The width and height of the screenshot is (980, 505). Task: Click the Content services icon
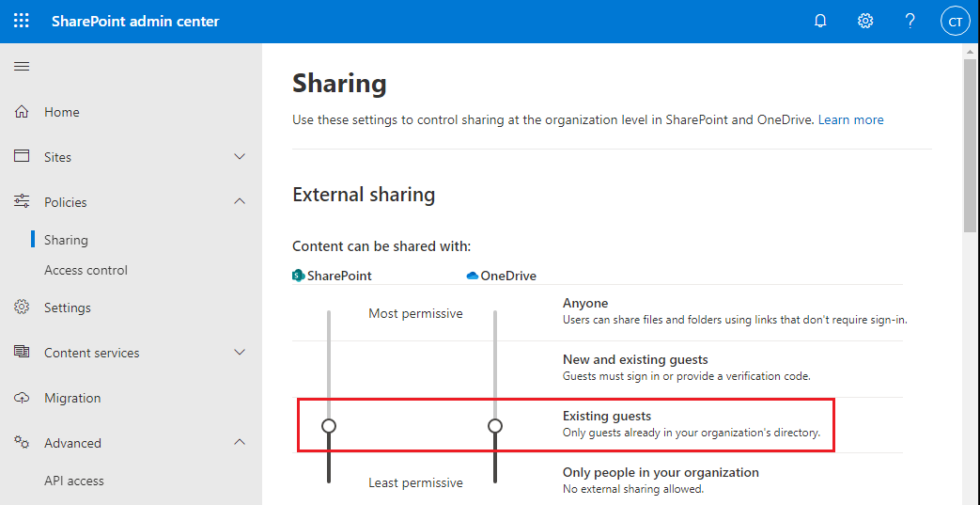coord(22,353)
